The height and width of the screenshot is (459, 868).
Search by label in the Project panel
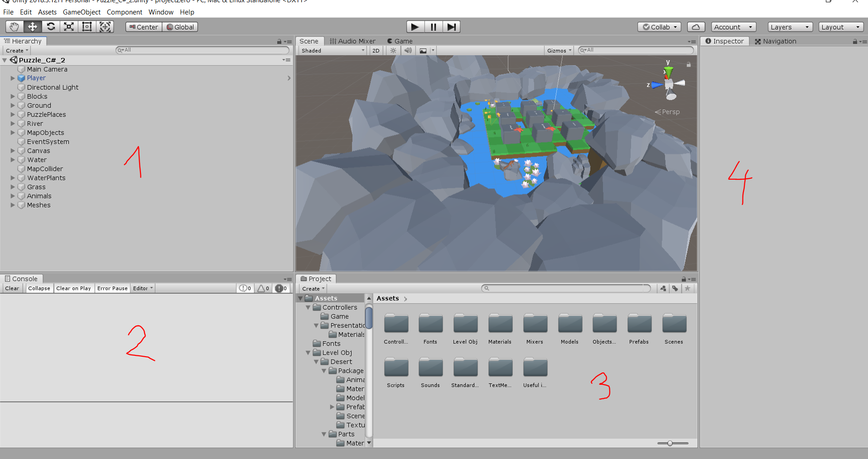(x=675, y=288)
